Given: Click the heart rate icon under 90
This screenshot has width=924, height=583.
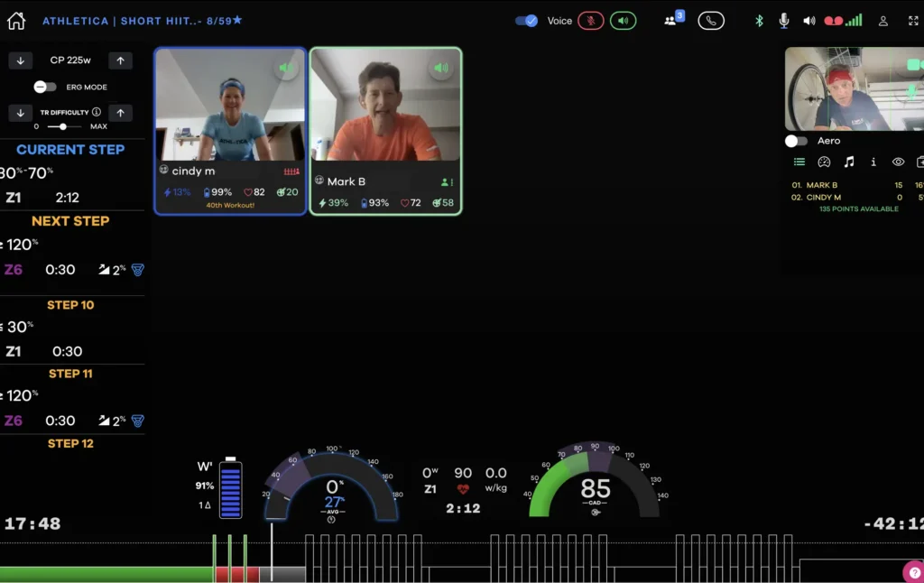Looking at the screenshot, I should click(x=463, y=488).
